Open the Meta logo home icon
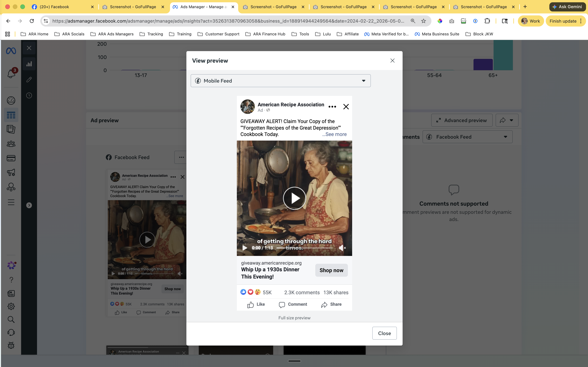588x367 pixels. pyautogui.click(x=11, y=51)
